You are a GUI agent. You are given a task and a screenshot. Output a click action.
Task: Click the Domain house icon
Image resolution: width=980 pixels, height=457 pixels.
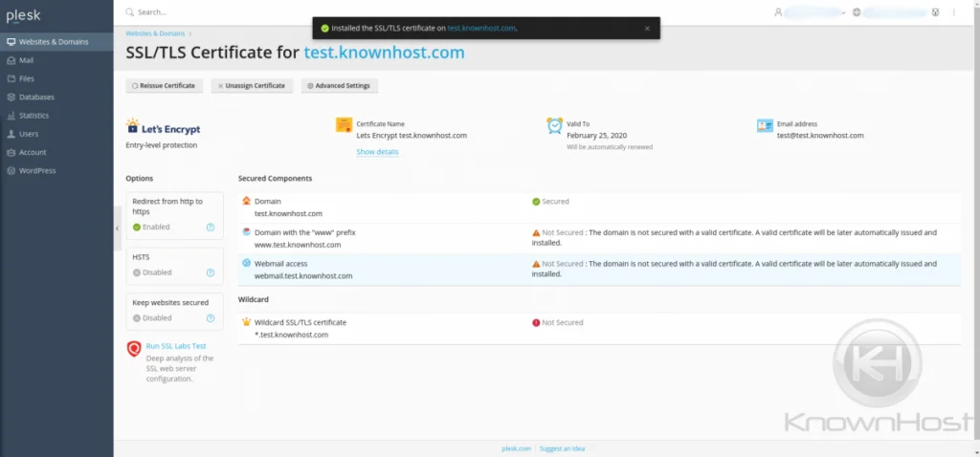[x=246, y=201]
